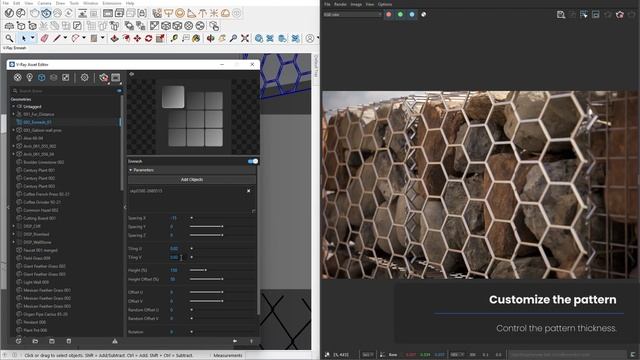Open the channel dropdown in frame buffer
640x360 pixels.
point(352,14)
